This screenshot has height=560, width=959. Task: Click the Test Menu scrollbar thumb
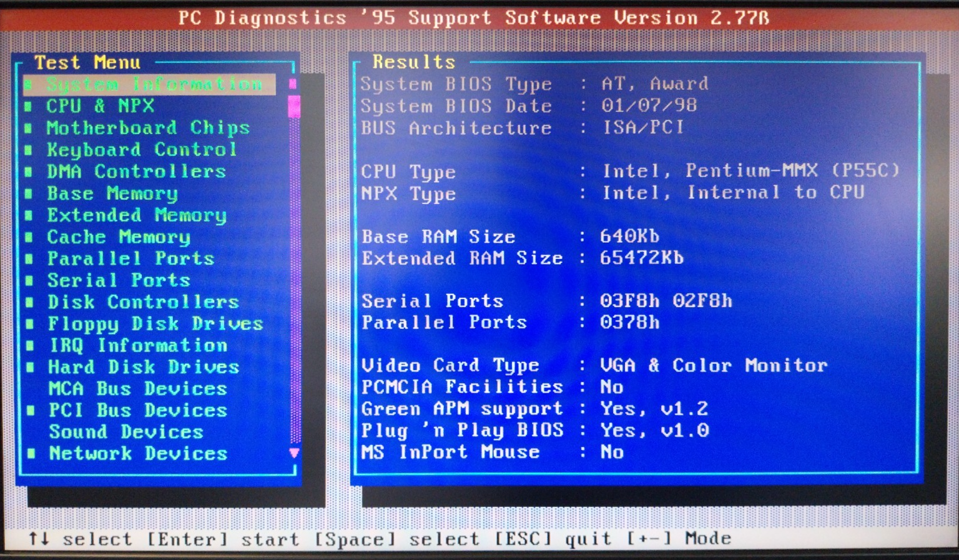click(x=293, y=106)
